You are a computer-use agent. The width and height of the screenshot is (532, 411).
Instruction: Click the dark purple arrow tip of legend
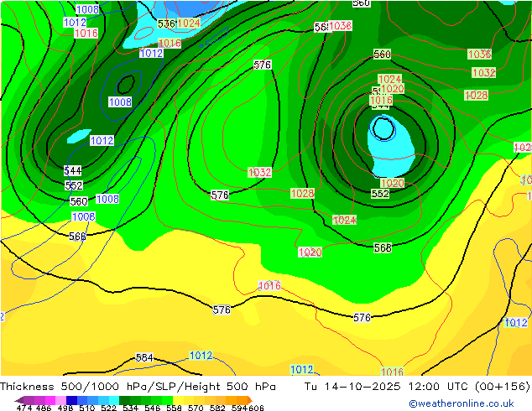coord(19,400)
